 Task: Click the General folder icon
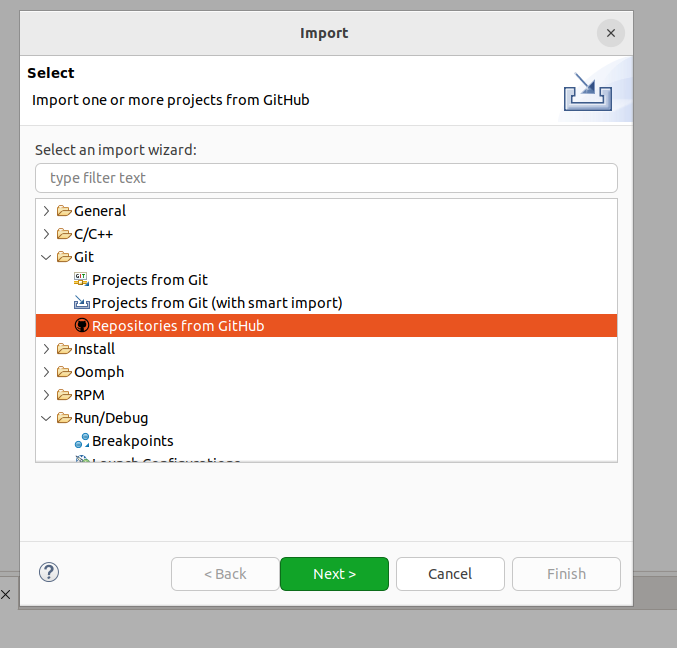click(64, 211)
